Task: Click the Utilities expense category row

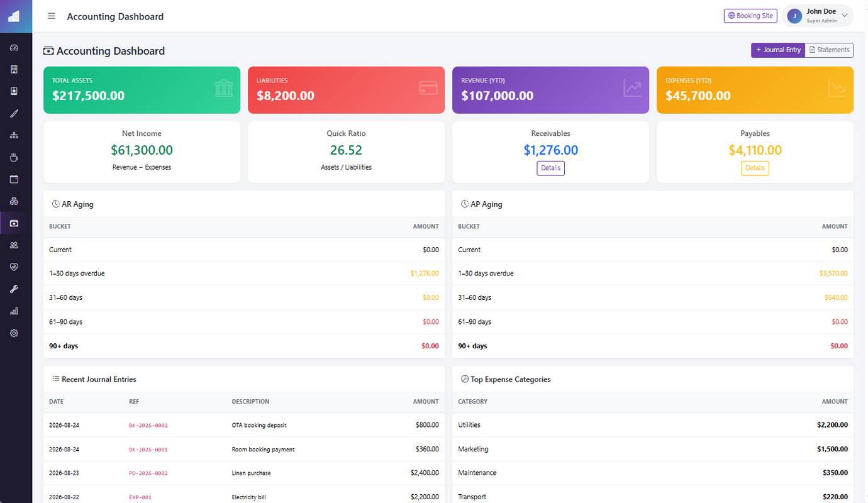Action: pyautogui.click(x=653, y=425)
